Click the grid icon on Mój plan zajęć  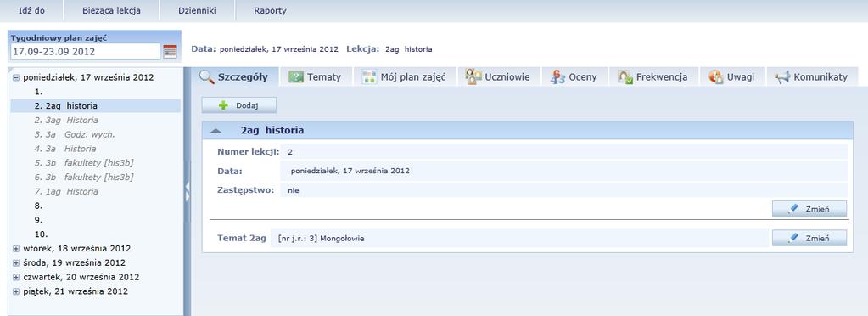tap(369, 77)
